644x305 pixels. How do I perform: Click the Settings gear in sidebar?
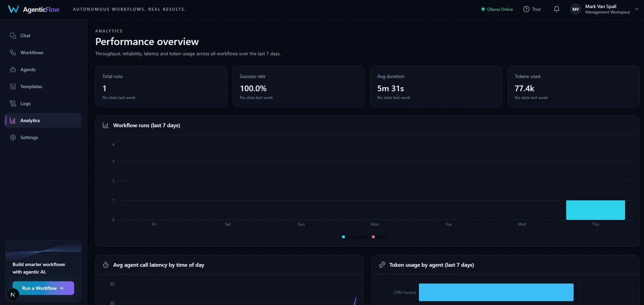click(13, 137)
